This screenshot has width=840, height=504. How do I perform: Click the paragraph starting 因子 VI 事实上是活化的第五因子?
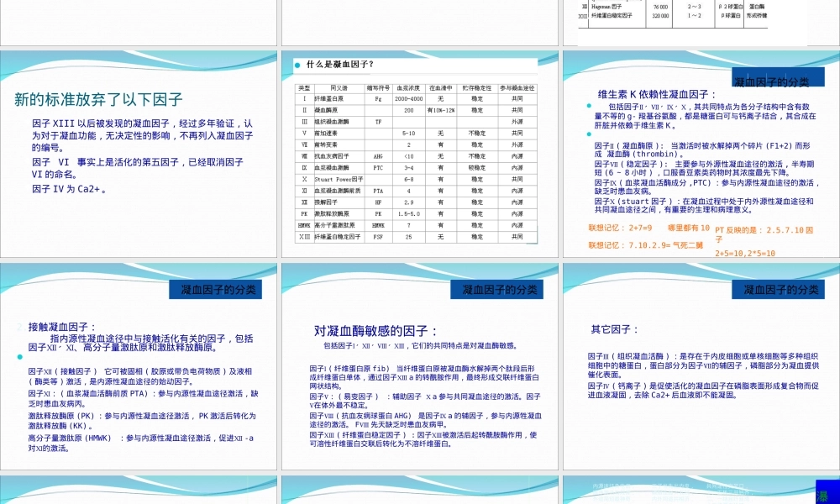tap(138, 168)
